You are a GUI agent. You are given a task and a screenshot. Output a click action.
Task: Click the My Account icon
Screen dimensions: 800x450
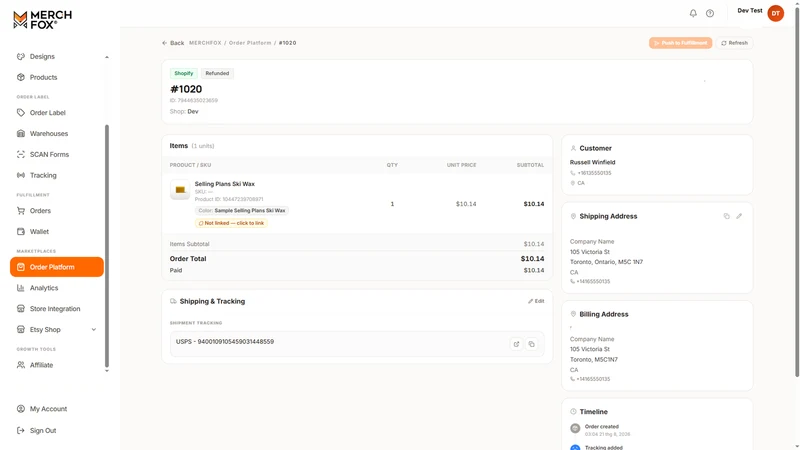(x=21, y=409)
